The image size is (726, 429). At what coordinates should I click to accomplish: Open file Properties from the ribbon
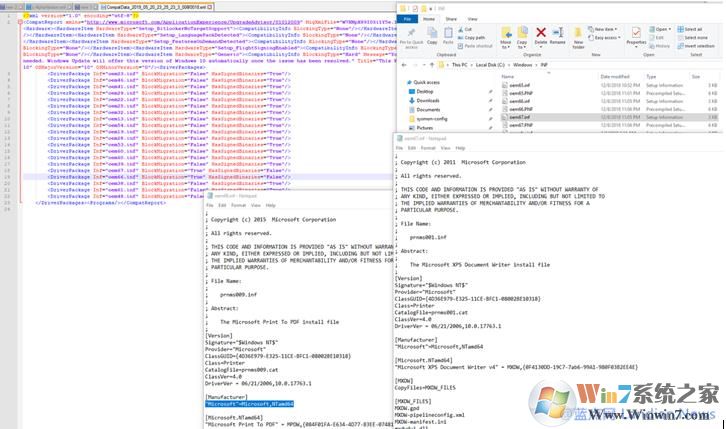click(x=637, y=38)
